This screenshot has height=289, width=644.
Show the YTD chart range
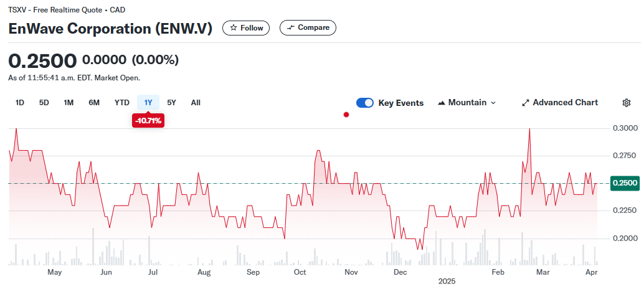pyautogui.click(x=122, y=103)
